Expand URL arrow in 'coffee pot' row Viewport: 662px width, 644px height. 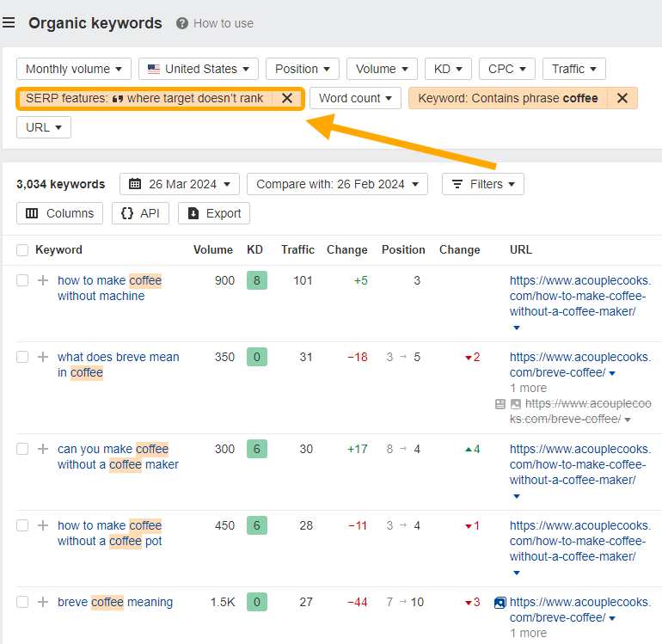[517, 573]
